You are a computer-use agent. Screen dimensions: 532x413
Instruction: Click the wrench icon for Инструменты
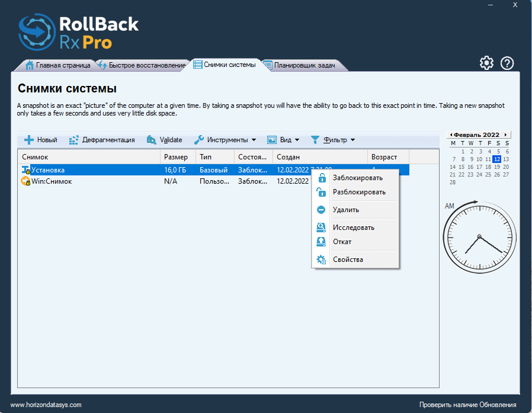coord(199,140)
